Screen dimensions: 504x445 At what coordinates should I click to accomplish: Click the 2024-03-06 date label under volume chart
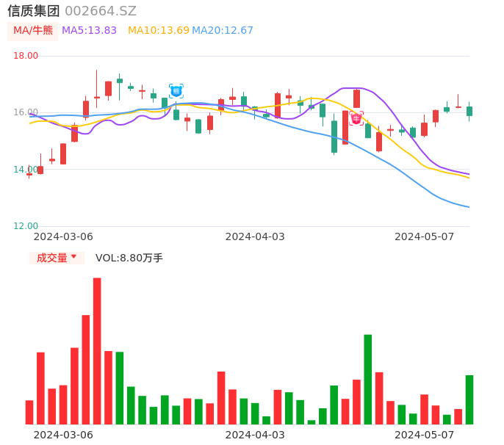(x=63, y=435)
